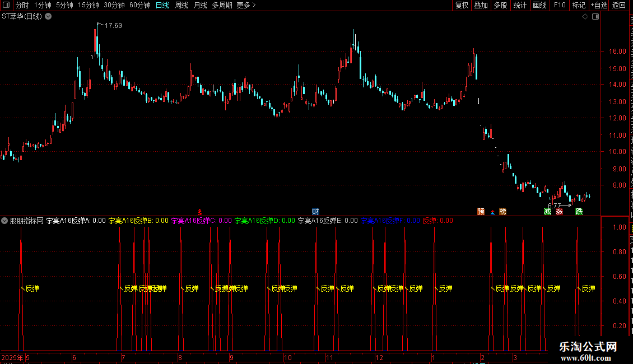Open 多周期 multi-period view
Viewport: 633px width, 364px height.
(222, 5)
